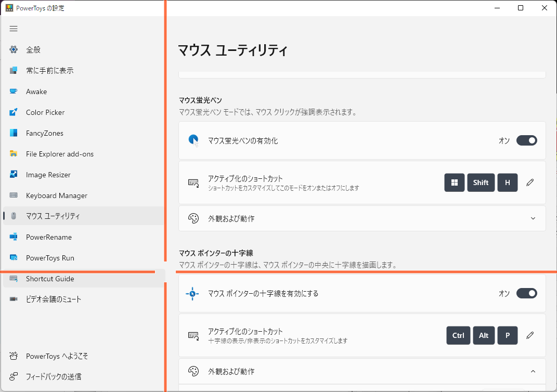This screenshot has height=392, width=557.
Task: Click the マウス クリックが強調表示されます description
Action: click(267, 112)
